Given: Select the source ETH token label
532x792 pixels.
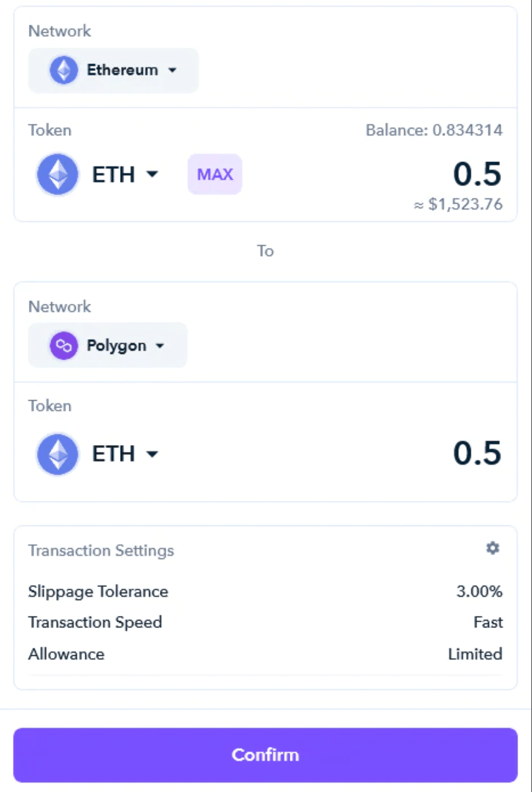Looking at the screenshot, I should coord(113,174).
